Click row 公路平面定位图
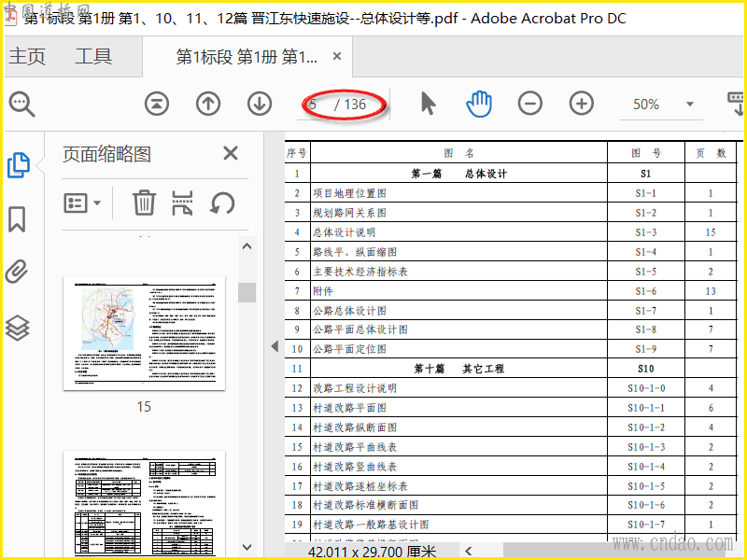 pyautogui.click(x=511, y=349)
